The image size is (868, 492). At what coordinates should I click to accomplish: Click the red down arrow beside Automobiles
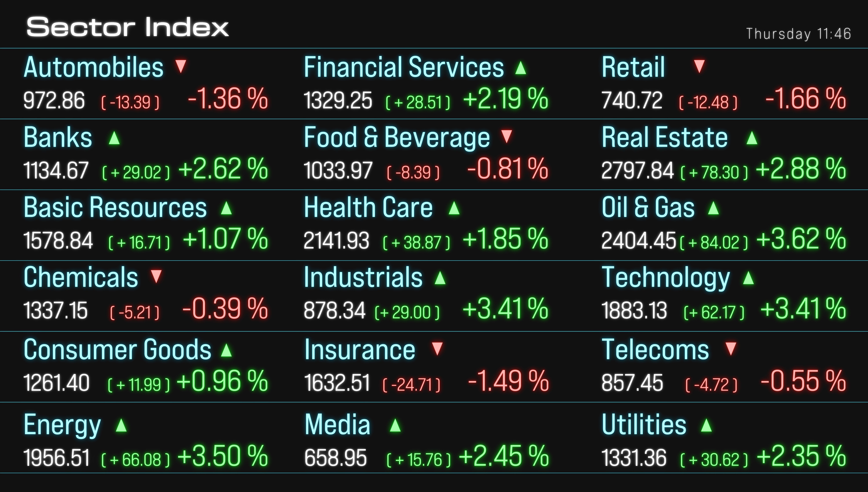(x=181, y=66)
